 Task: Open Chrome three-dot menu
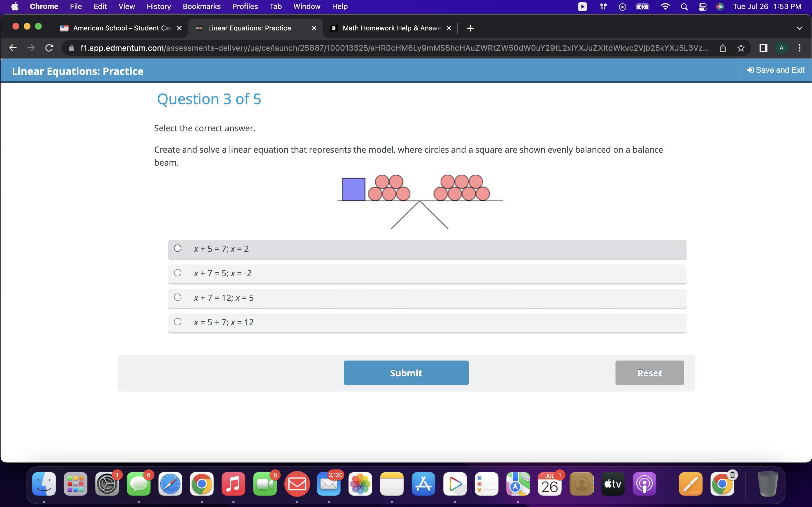pos(800,48)
